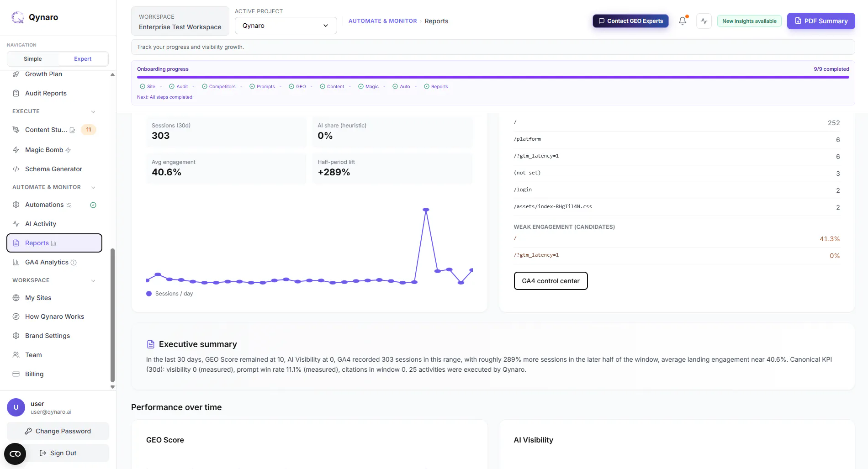
Task: Open notifications bell icon
Action: 683,21
